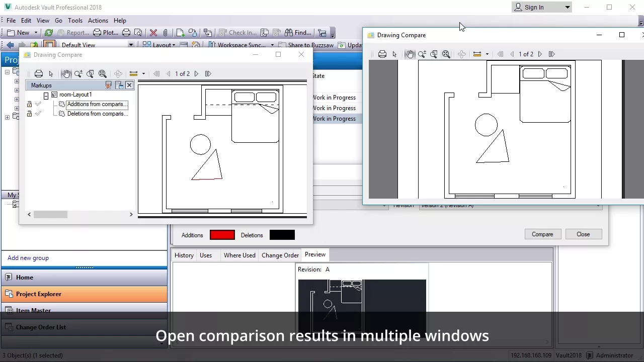Click the blue back arrow in navigation toolbar

pos(10,45)
